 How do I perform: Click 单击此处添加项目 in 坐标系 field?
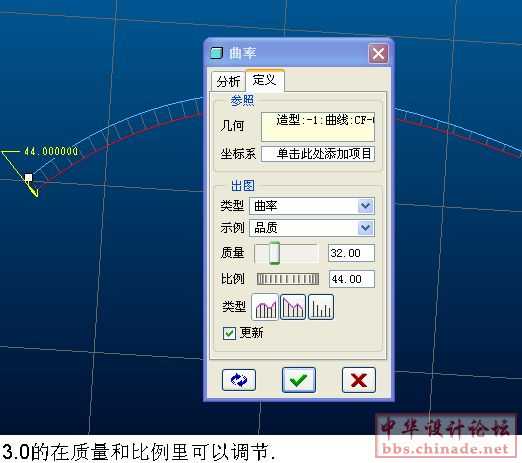click(324, 154)
